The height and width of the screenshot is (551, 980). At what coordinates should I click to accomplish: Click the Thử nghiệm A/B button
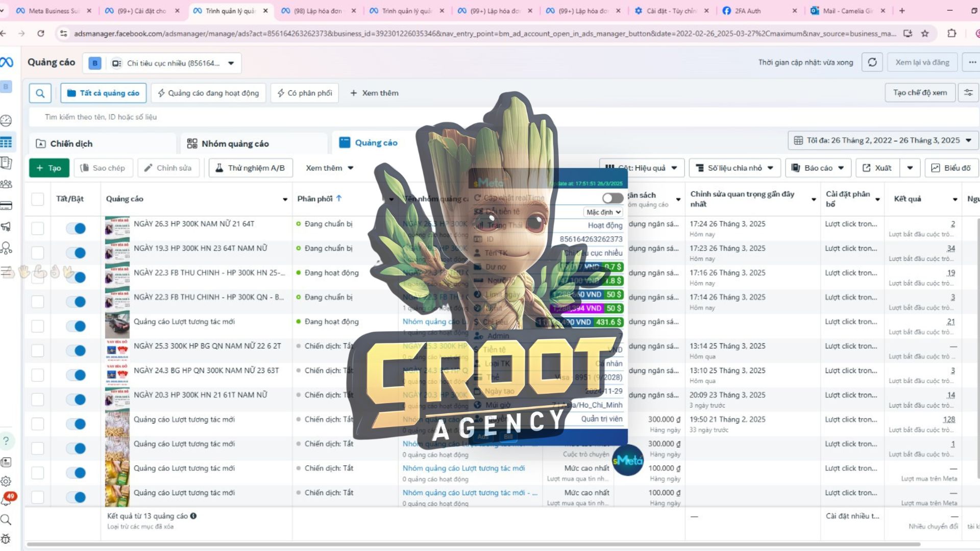251,168
